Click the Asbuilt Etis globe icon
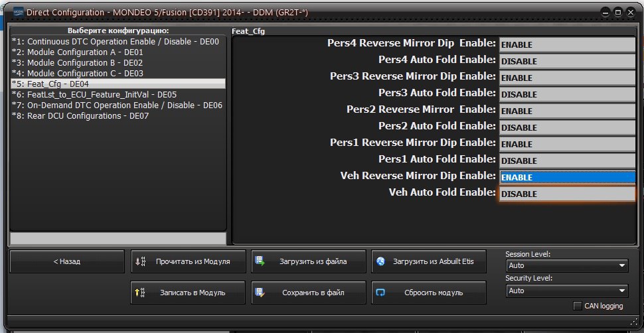The width and height of the screenshot is (644, 333). click(380, 261)
